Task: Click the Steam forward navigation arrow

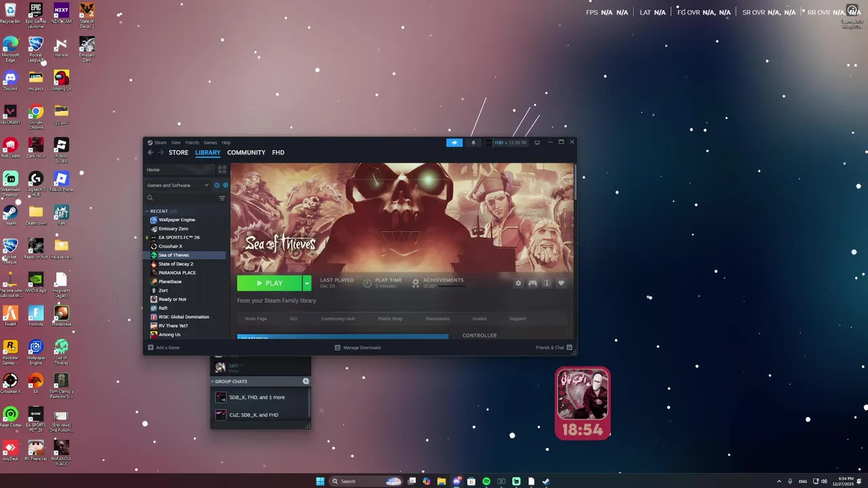Action: (x=161, y=152)
